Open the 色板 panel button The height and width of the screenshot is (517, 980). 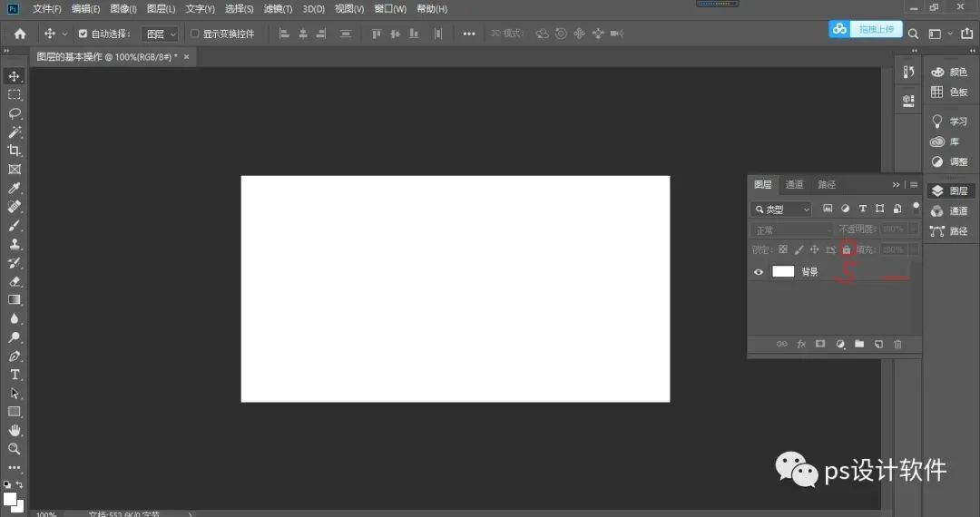coord(949,92)
